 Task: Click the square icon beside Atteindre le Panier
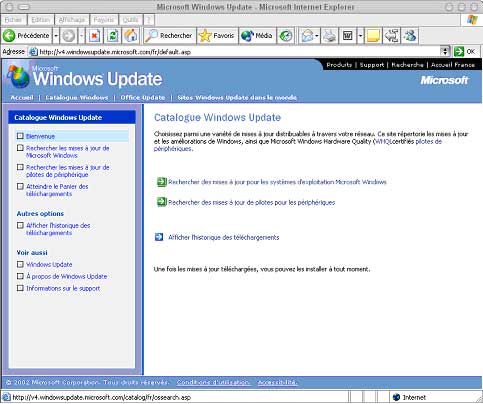(x=20, y=186)
